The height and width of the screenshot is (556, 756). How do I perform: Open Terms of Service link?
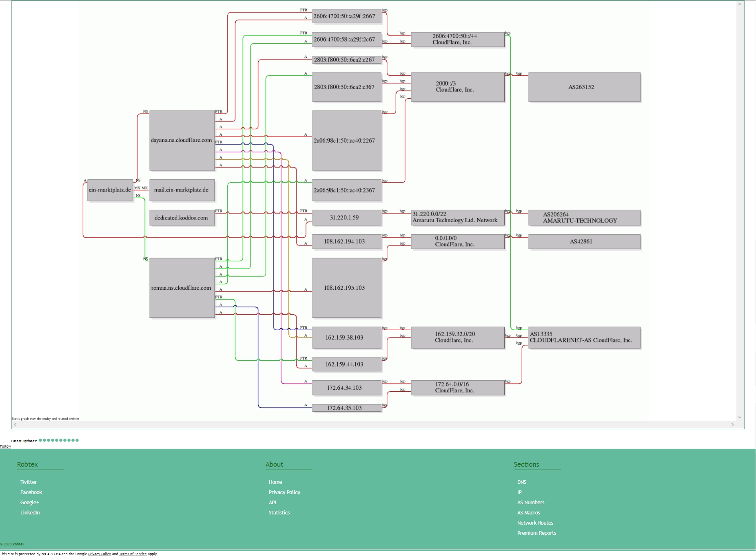[133, 554]
